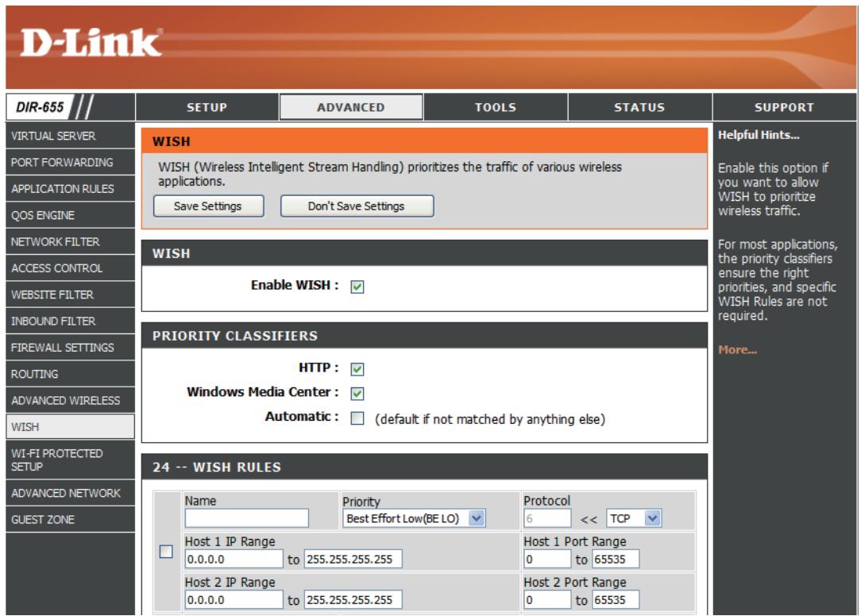
Task: Open Advanced Wireless settings
Action: [70, 400]
